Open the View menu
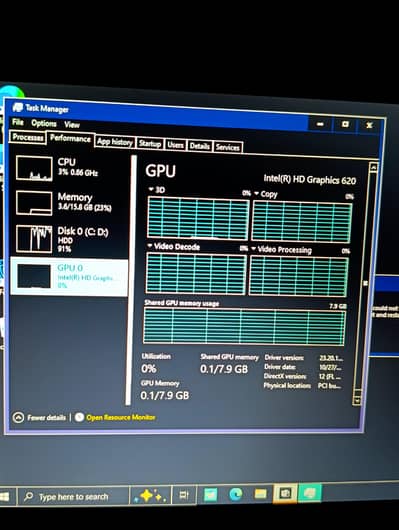Viewport: 399px width, 530px height. point(72,124)
